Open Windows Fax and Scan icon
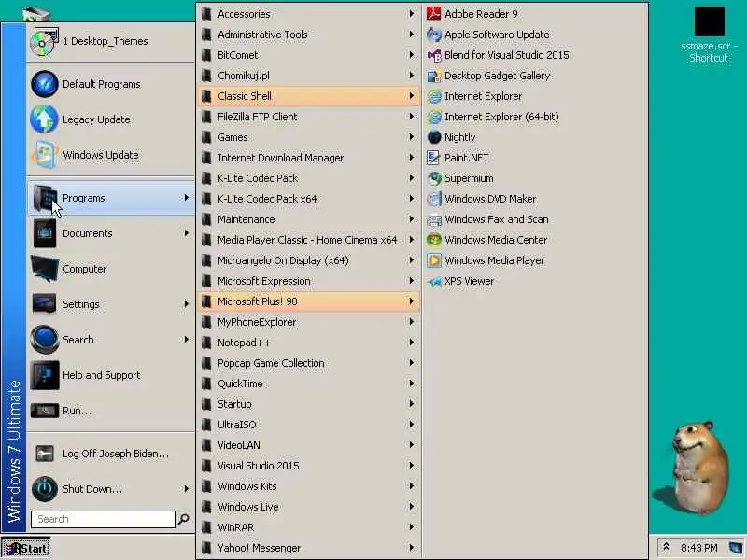Screen dimensions: 747x560 (433, 219)
